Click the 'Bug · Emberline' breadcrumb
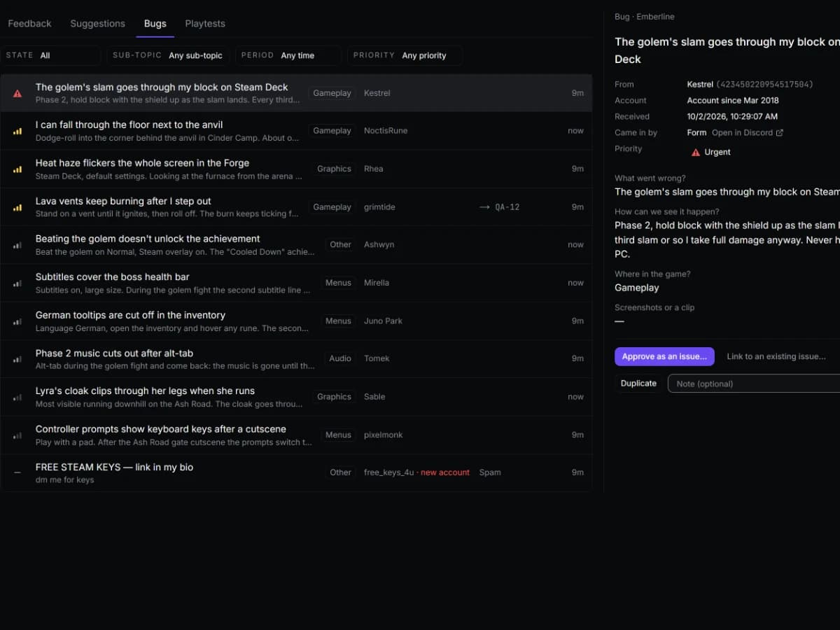The height and width of the screenshot is (630, 840). (x=645, y=17)
